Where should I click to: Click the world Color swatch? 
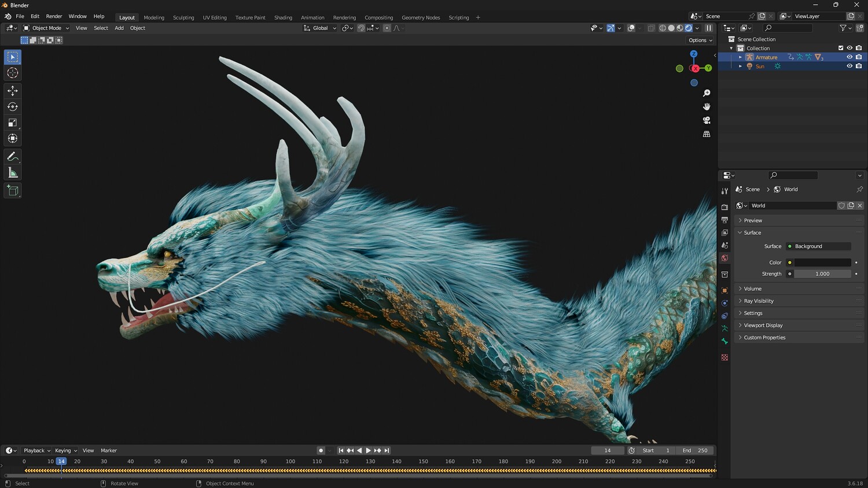[x=822, y=263]
